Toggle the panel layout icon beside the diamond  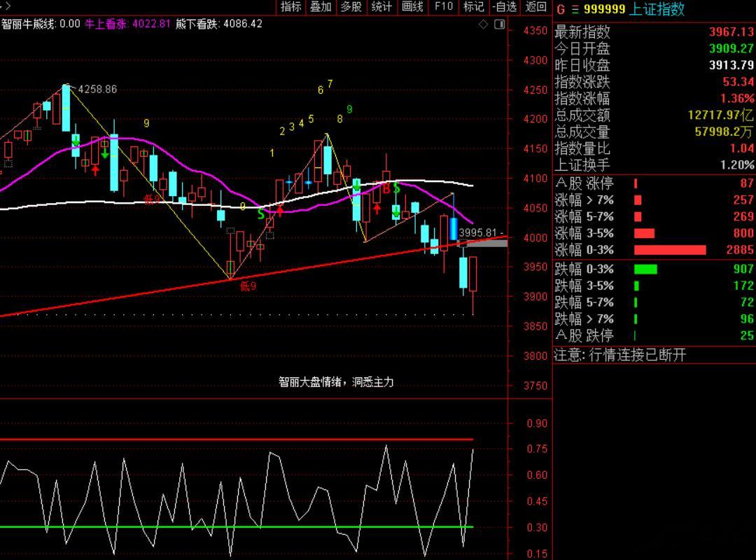click(500, 24)
